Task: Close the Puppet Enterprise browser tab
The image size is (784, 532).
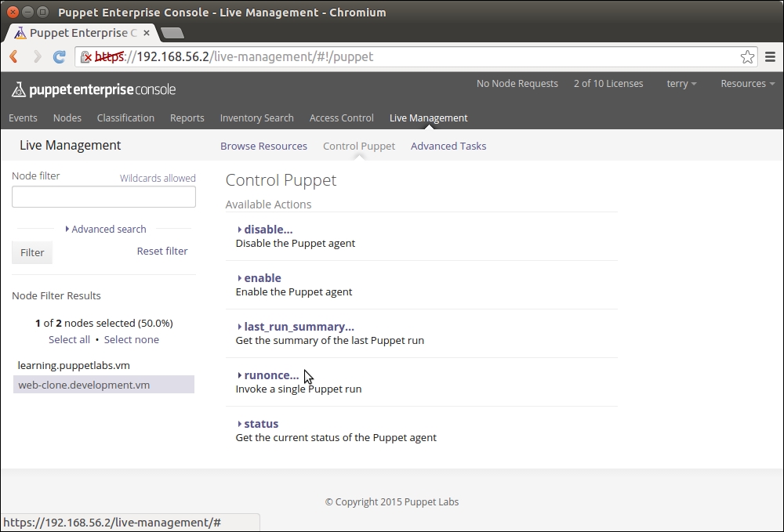Action: [147, 33]
